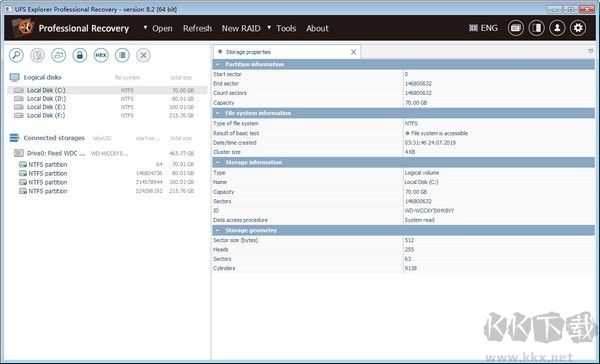Collapse the File system information section

(x=218, y=113)
